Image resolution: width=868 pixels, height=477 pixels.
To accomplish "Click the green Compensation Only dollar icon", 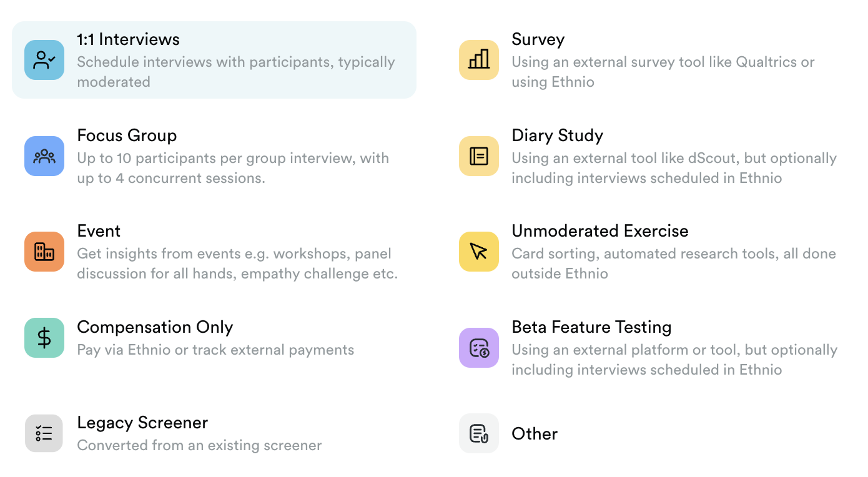I will [44, 338].
